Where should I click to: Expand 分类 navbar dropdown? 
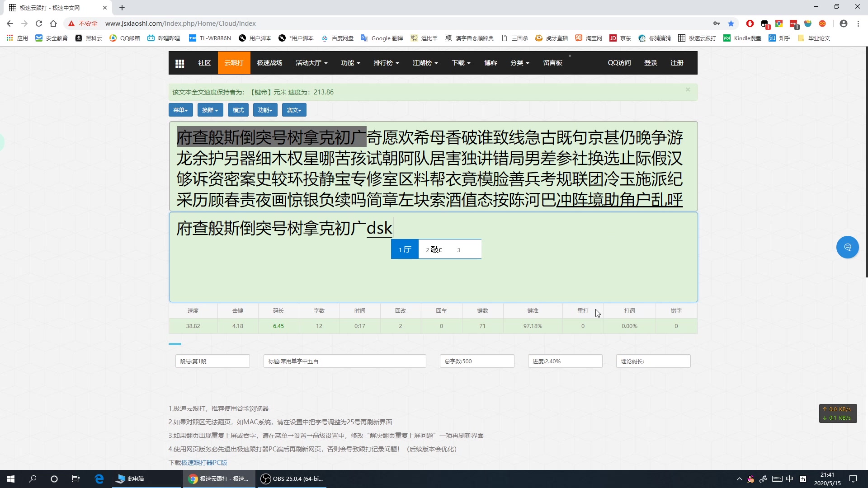pos(520,63)
